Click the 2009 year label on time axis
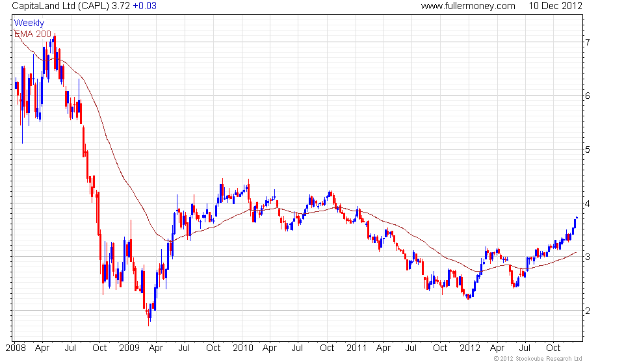 (129, 348)
